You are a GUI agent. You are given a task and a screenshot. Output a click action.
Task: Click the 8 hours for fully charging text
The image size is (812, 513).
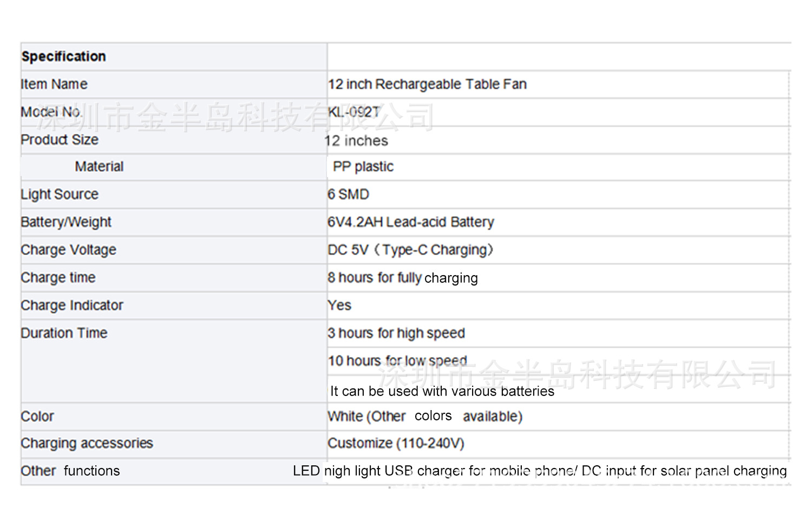point(403,278)
